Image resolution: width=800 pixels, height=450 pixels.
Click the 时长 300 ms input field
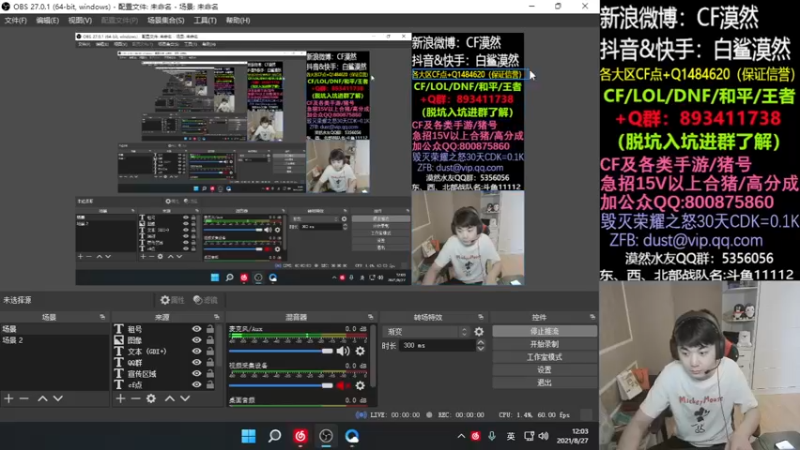[438, 346]
